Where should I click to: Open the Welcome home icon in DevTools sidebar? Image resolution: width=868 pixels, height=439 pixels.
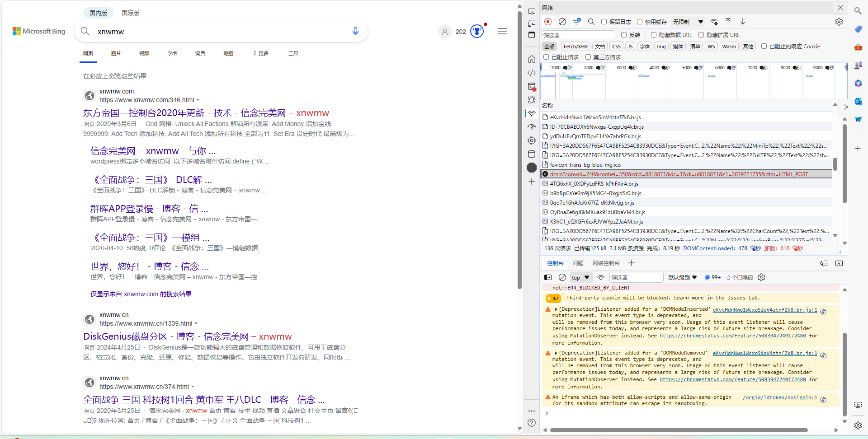point(532,59)
